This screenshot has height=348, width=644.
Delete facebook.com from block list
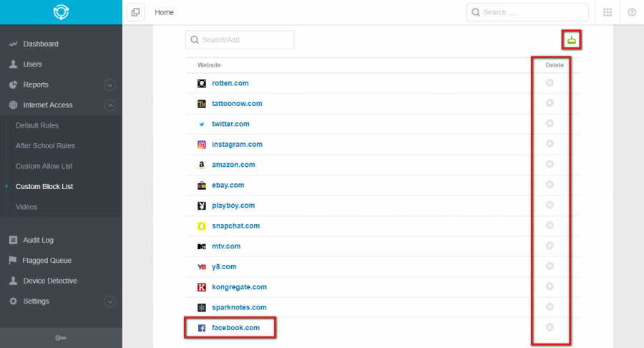coord(550,327)
